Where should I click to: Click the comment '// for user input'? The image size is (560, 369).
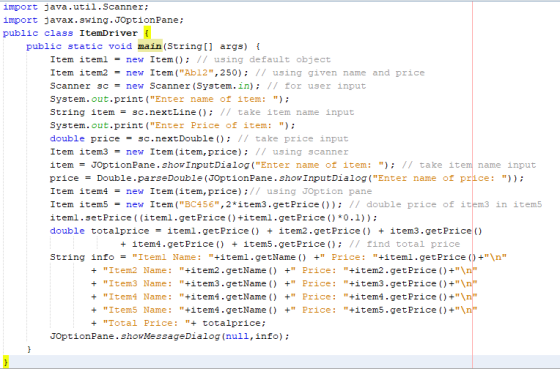click(x=316, y=86)
